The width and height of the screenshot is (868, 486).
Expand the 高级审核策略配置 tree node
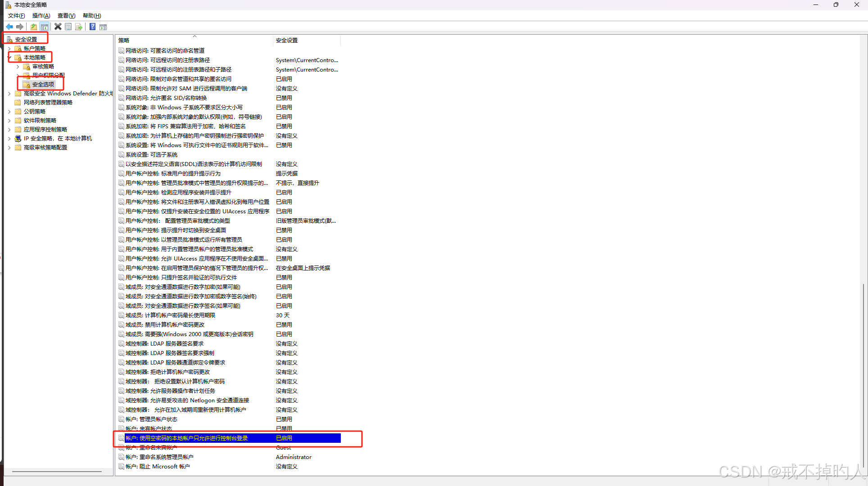point(9,148)
